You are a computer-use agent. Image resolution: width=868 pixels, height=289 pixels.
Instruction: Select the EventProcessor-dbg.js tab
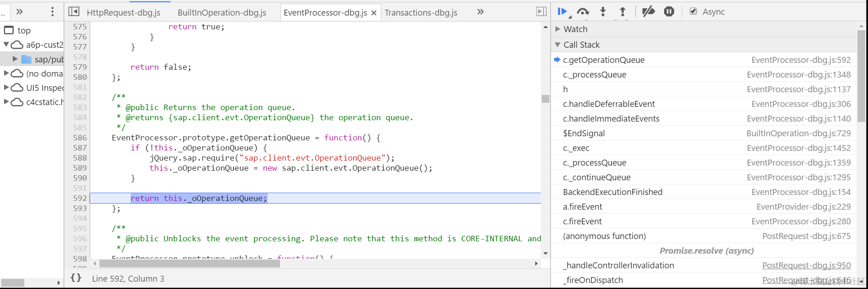325,13
